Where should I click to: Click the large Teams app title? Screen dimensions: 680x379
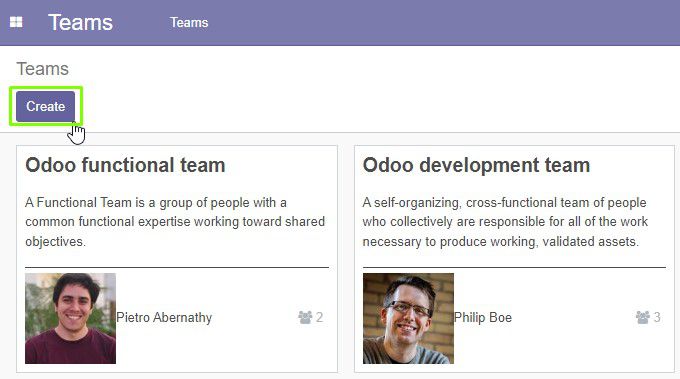(x=80, y=23)
